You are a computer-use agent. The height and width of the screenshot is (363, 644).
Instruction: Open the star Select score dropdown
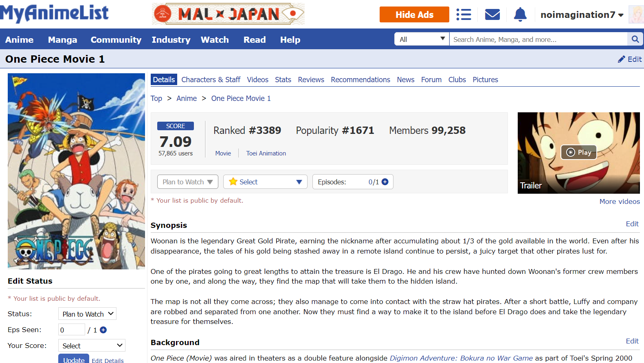pyautogui.click(x=265, y=182)
